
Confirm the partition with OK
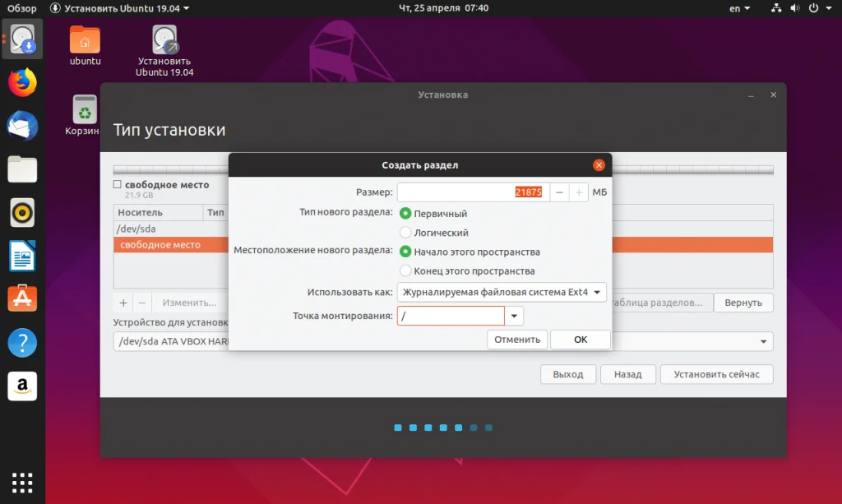point(581,340)
